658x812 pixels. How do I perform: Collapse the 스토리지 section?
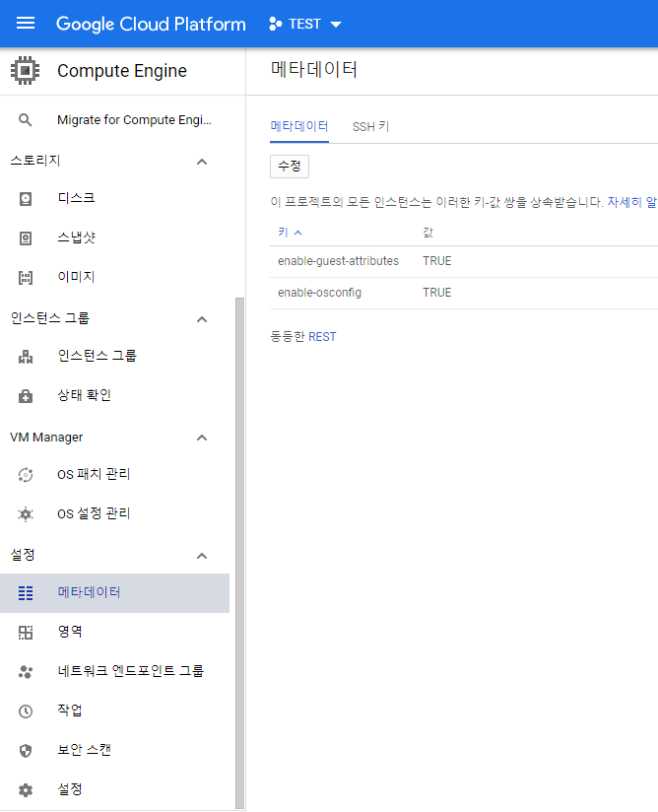point(202,162)
